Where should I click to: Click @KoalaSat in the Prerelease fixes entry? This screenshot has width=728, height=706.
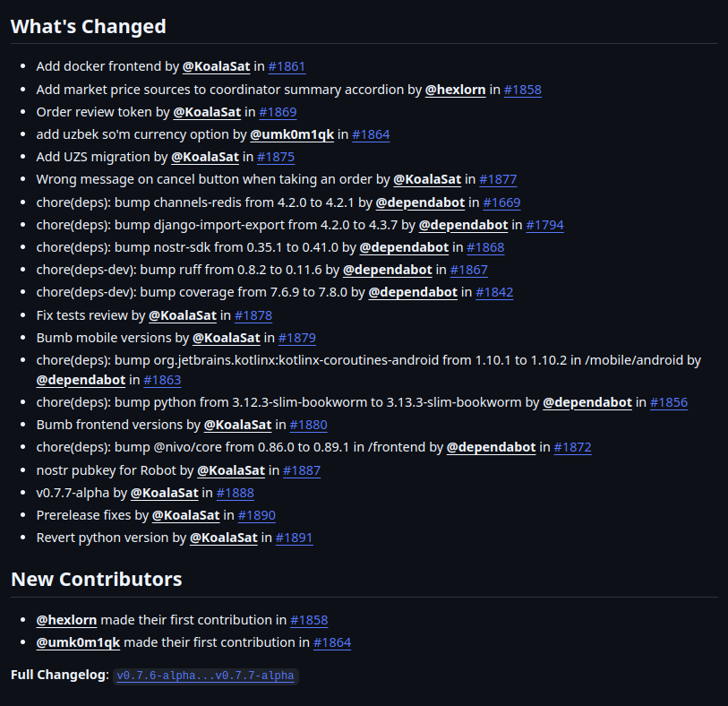(x=185, y=515)
